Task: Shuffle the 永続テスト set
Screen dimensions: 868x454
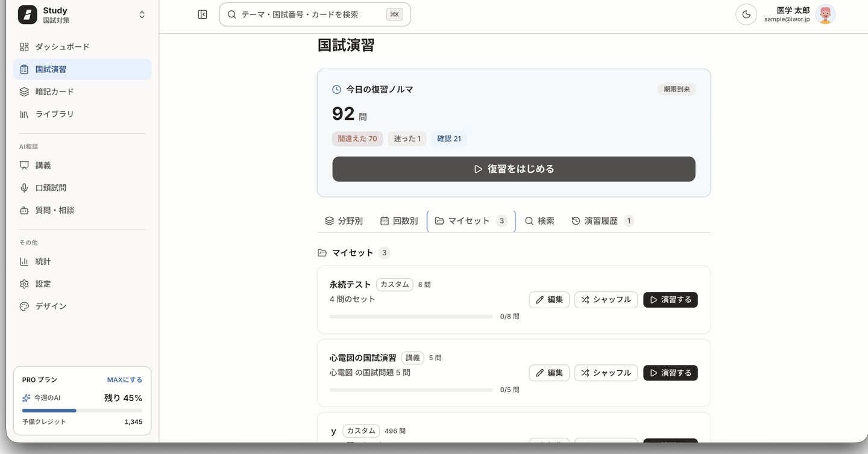Action: click(606, 300)
